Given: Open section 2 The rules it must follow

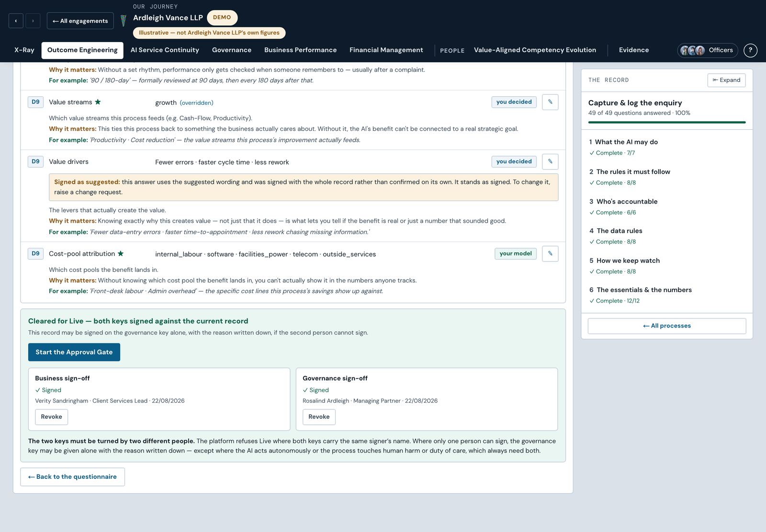Looking at the screenshot, I should click(x=666, y=177).
